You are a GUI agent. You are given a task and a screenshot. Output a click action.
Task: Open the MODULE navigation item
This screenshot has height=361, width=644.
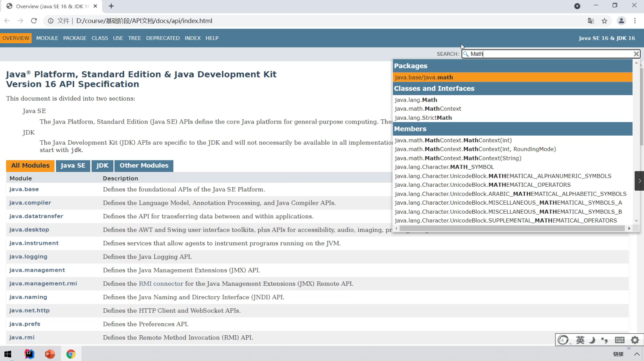pyautogui.click(x=47, y=38)
